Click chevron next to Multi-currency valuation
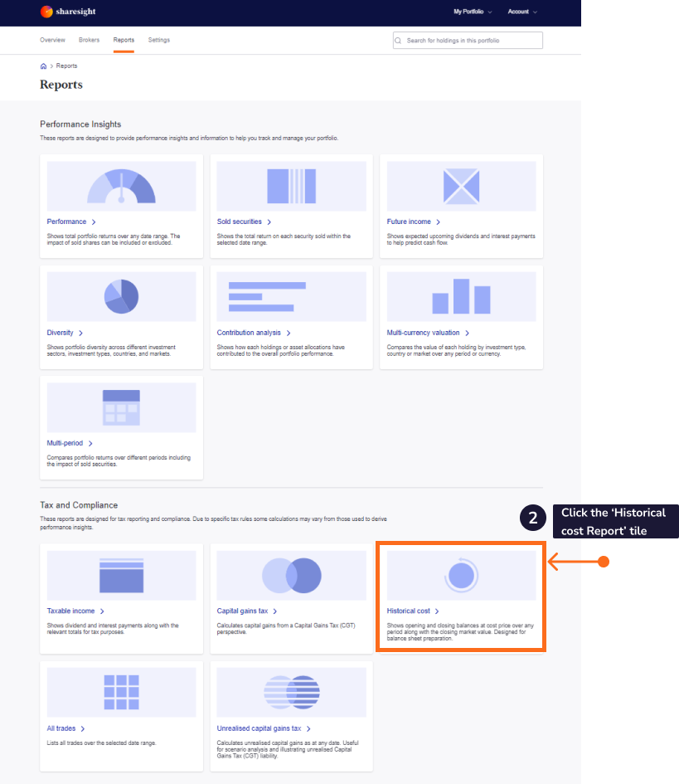The width and height of the screenshot is (679, 784). click(x=467, y=333)
